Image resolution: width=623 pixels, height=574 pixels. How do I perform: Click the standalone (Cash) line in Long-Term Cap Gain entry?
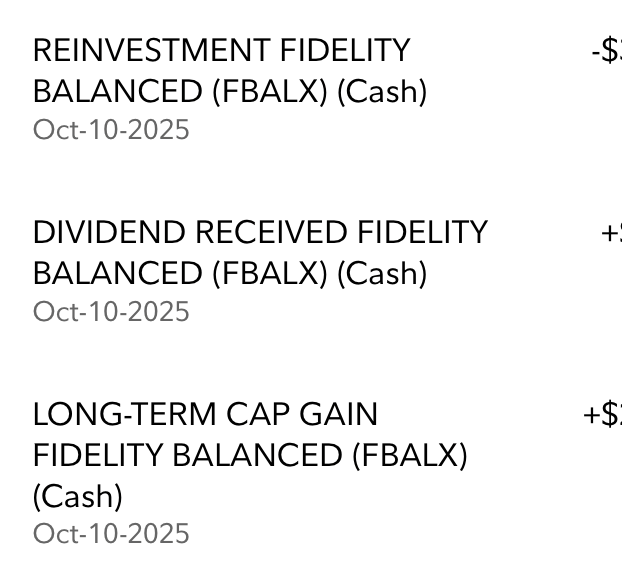click(78, 496)
